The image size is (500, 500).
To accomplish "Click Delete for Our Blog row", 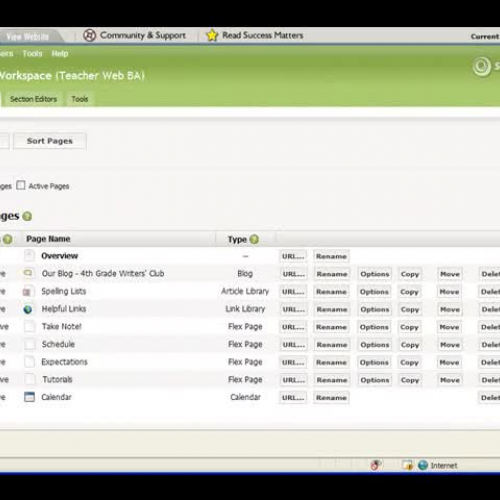I will [x=489, y=274].
